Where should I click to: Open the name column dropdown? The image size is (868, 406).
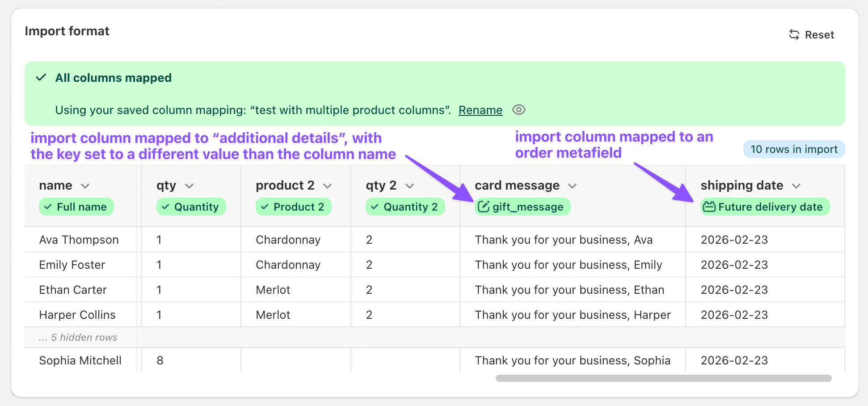click(x=85, y=186)
